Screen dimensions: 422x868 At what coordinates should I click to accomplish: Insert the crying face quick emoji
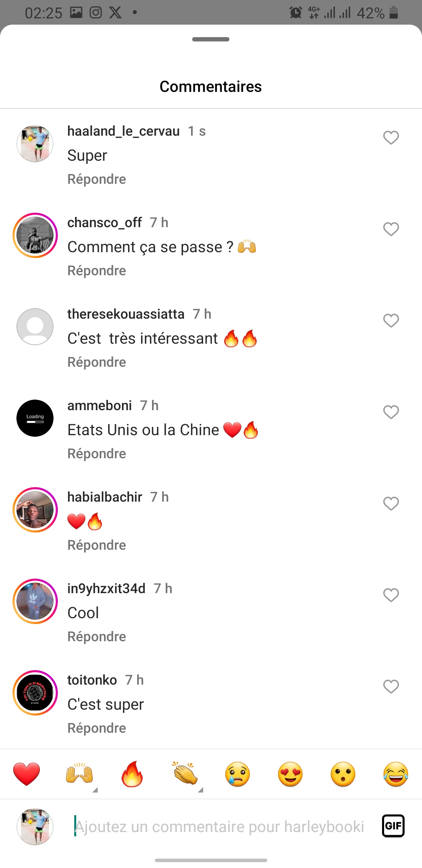click(238, 774)
